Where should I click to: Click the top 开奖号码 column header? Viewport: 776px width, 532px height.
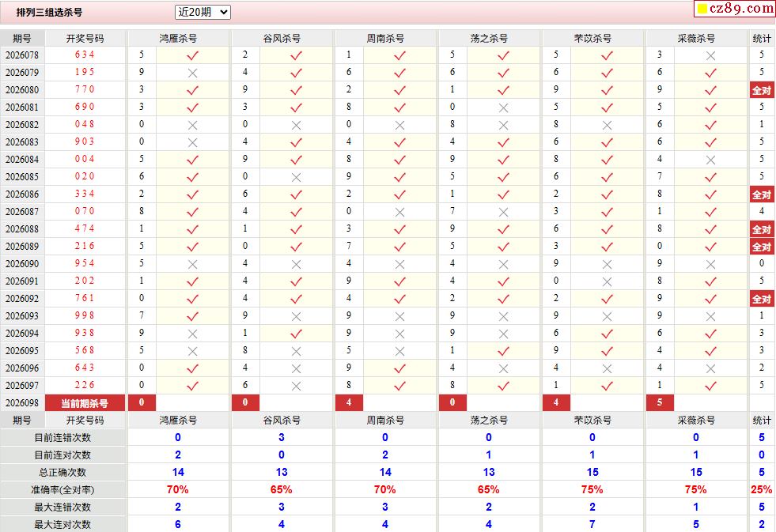(x=85, y=38)
